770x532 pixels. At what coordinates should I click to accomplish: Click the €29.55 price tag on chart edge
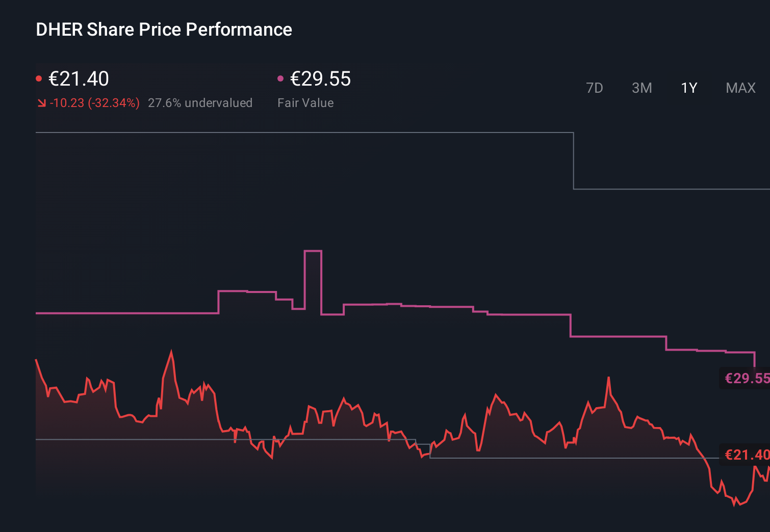pyautogui.click(x=746, y=379)
